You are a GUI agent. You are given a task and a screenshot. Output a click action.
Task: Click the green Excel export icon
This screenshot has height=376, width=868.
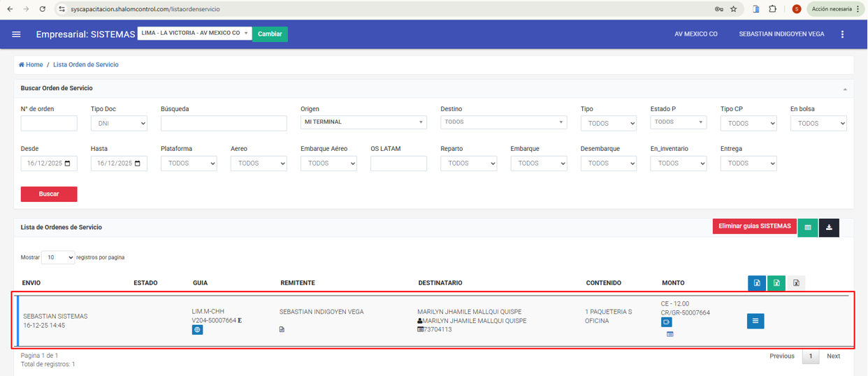click(x=776, y=283)
